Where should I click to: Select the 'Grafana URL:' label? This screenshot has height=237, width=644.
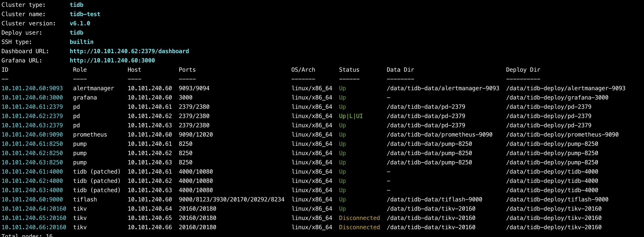click(22, 60)
